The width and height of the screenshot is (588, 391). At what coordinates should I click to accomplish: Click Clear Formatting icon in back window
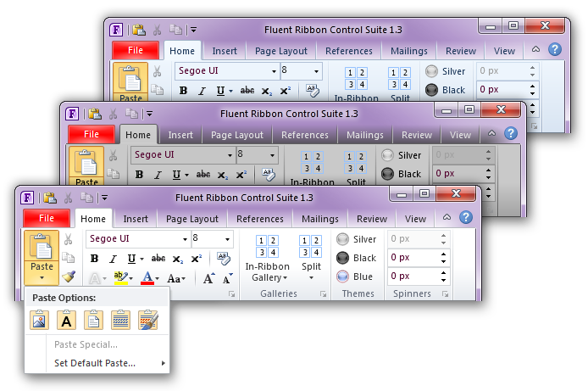(312, 90)
